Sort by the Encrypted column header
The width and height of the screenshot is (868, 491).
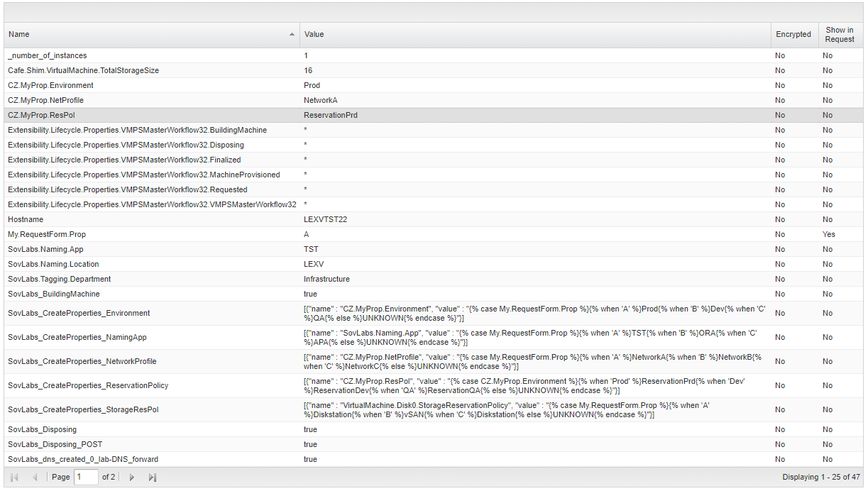click(x=793, y=35)
